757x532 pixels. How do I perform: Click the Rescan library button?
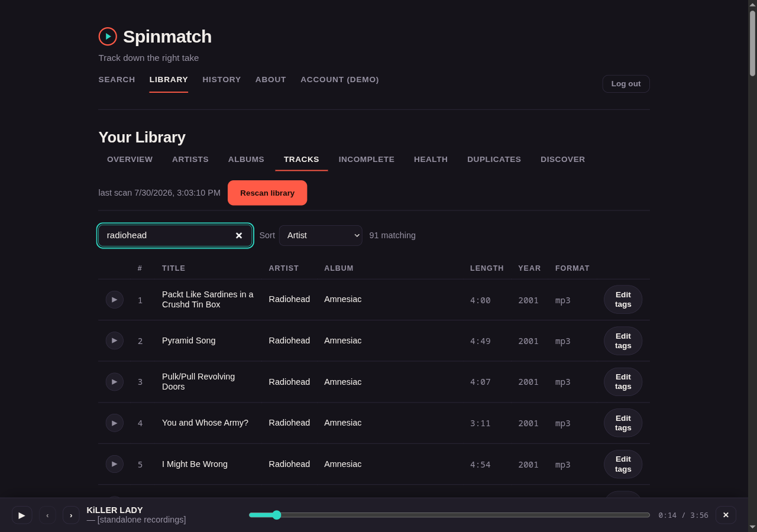(267, 193)
